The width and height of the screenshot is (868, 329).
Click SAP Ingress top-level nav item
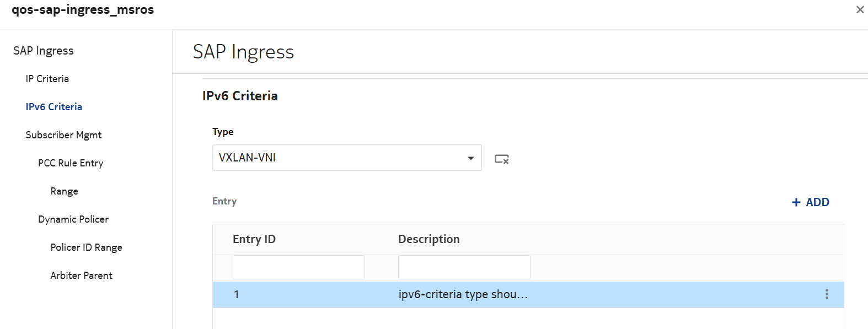[x=44, y=51]
